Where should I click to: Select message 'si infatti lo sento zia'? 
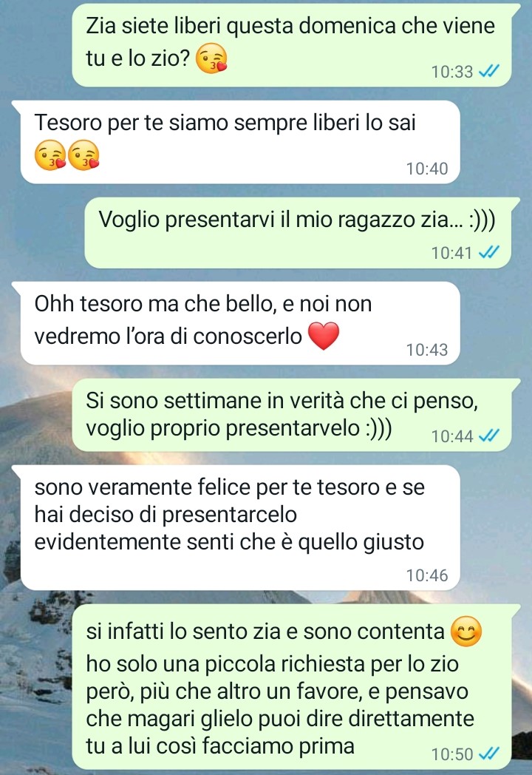pos(292,686)
